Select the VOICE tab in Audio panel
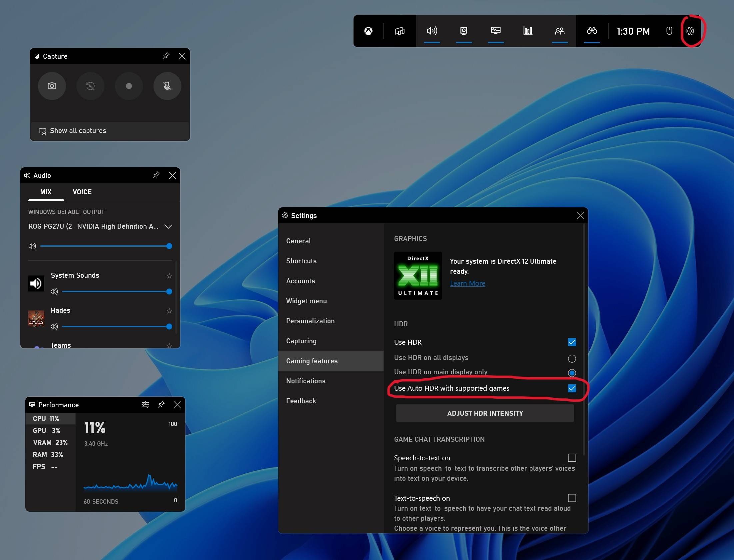734x560 pixels. [82, 191]
